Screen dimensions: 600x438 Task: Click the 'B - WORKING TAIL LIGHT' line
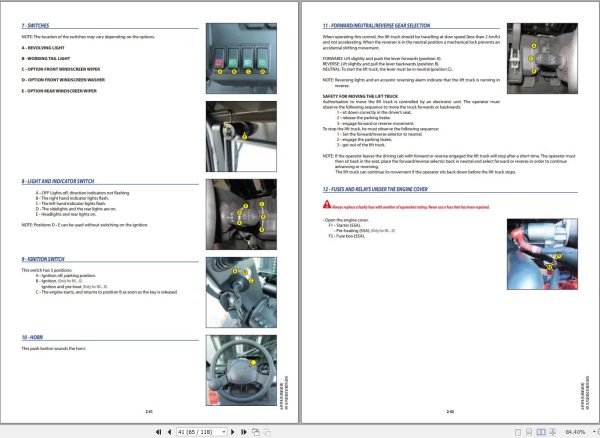click(46, 59)
